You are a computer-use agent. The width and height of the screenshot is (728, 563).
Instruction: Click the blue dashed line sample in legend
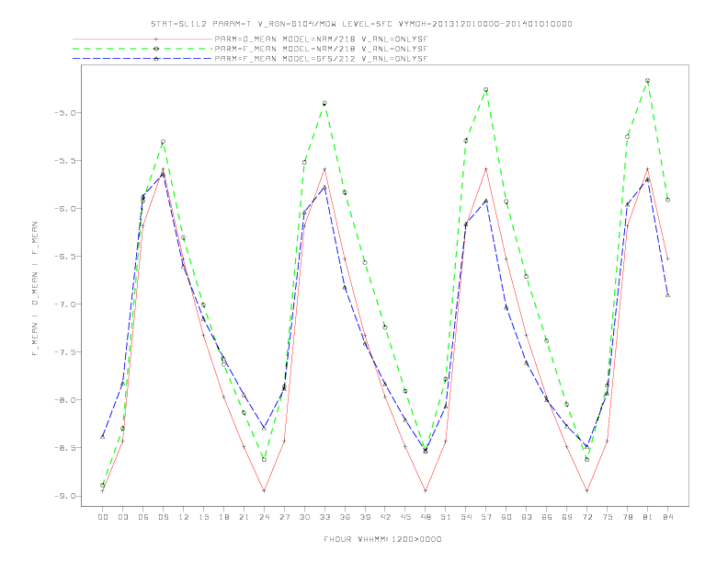coord(142,59)
